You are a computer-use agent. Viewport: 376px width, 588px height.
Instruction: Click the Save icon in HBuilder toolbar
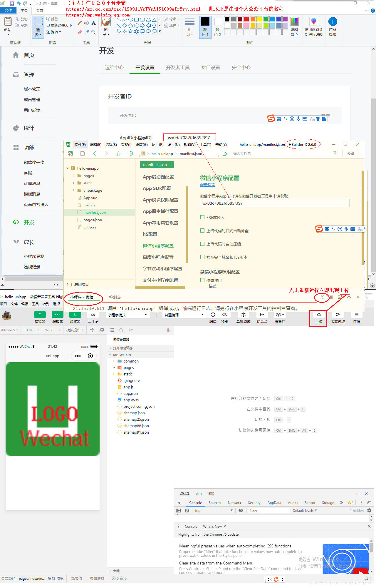tap(83, 153)
